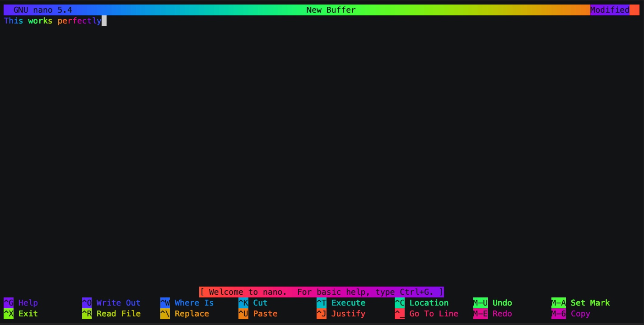The height and width of the screenshot is (325, 644).
Task: Click the word "perfectly" in the buffer
Action: pyautogui.click(x=79, y=21)
